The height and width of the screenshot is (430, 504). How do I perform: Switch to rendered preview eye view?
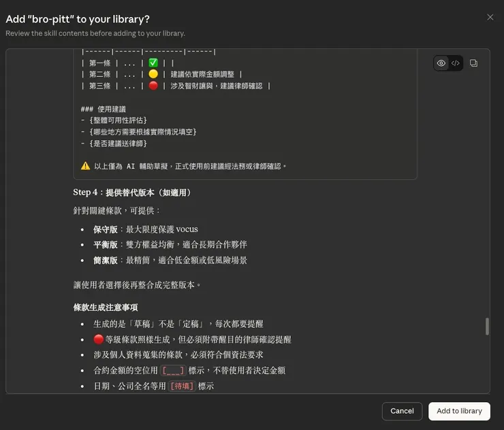pos(441,63)
